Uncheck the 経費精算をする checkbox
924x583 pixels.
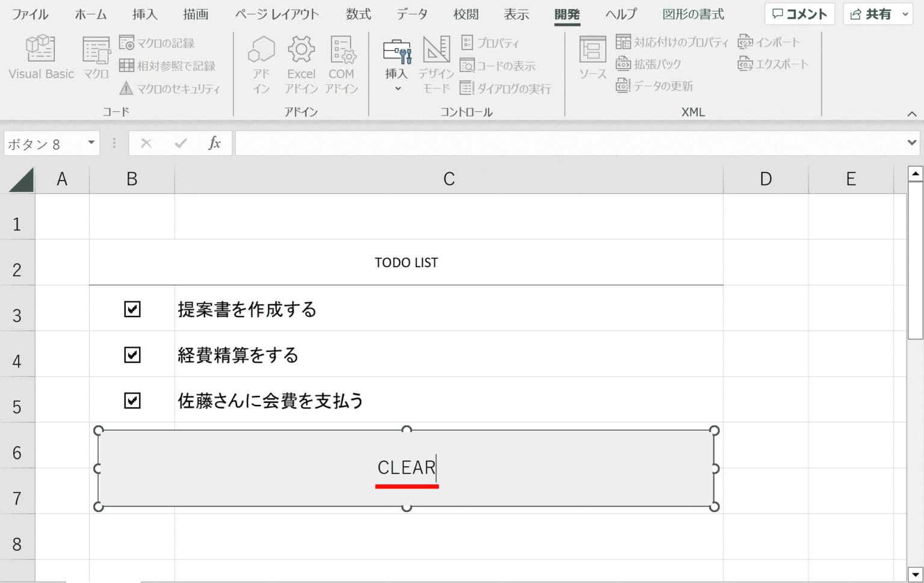point(132,355)
